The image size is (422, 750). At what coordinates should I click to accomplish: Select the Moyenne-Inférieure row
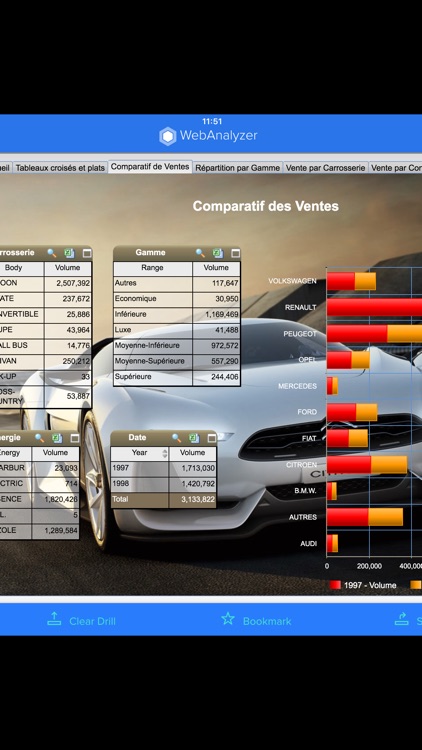click(x=177, y=346)
